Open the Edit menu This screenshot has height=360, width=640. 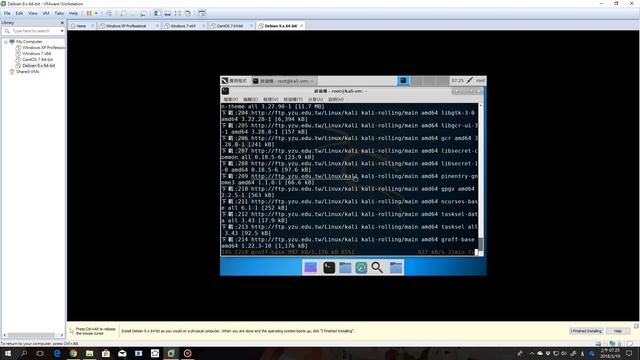19,13
